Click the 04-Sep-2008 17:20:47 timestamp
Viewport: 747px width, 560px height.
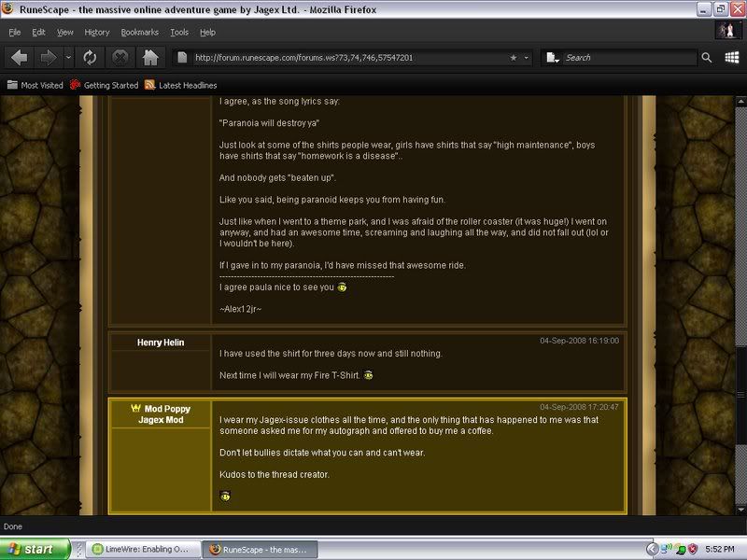pos(579,407)
